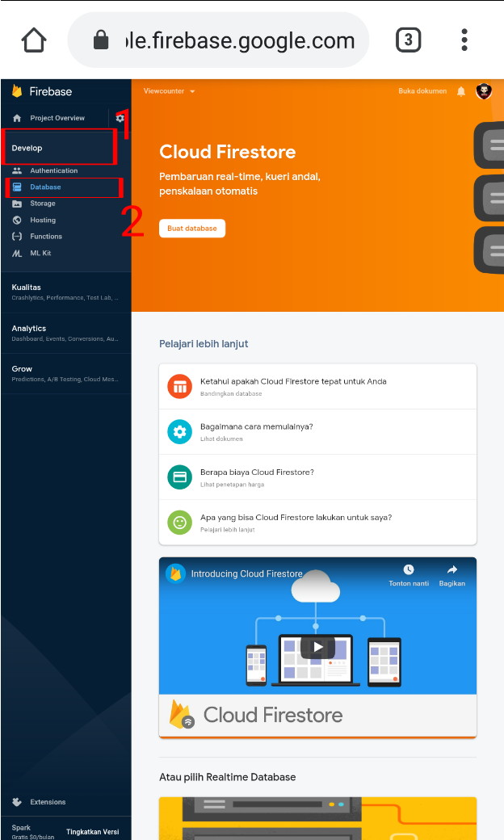Viewport: 504px width, 840px height.
Task: Select Hosting menu item
Action: click(x=43, y=220)
